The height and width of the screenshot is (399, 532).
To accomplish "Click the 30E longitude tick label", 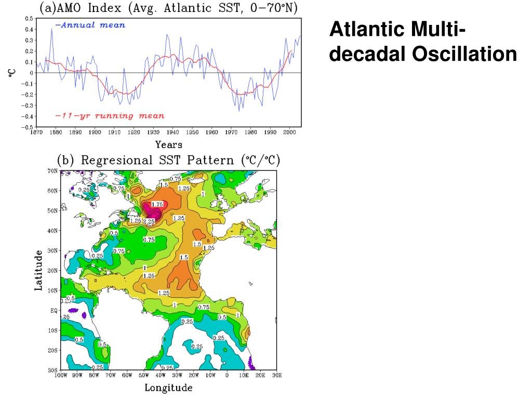I will tap(277, 375).
